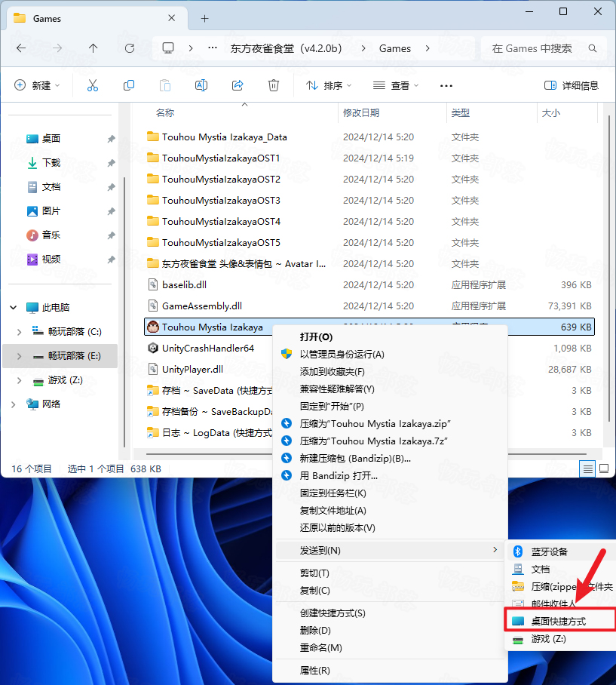Image resolution: width=616 pixels, height=685 pixels.
Task: Click the Bandizip icon for zip compression
Action: pos(287,423)
